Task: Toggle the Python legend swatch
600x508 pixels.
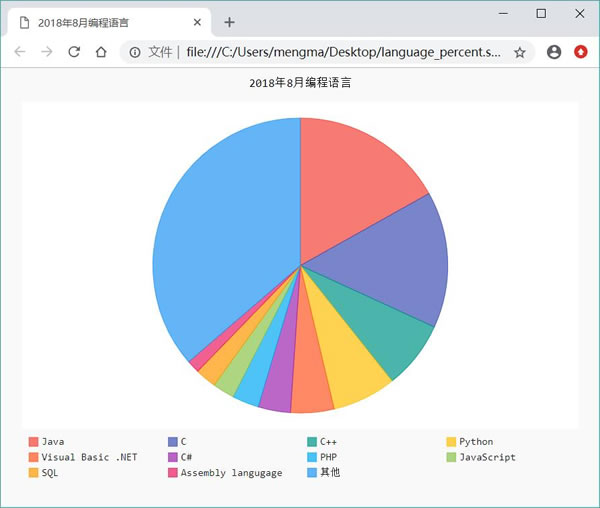Action: click(451, 442)
